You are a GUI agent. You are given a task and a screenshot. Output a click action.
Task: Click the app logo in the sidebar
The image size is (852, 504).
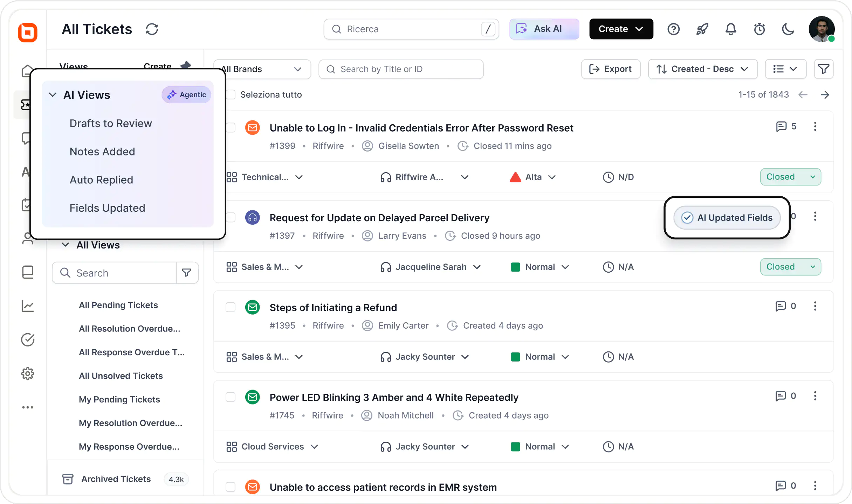(x=28, y=33)
